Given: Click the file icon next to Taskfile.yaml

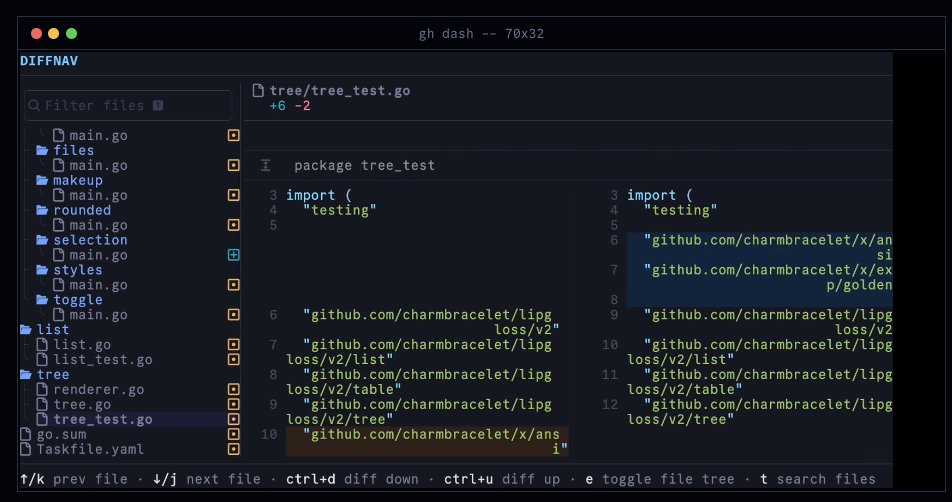Looking at the screenshot, I should coord(26,449).
